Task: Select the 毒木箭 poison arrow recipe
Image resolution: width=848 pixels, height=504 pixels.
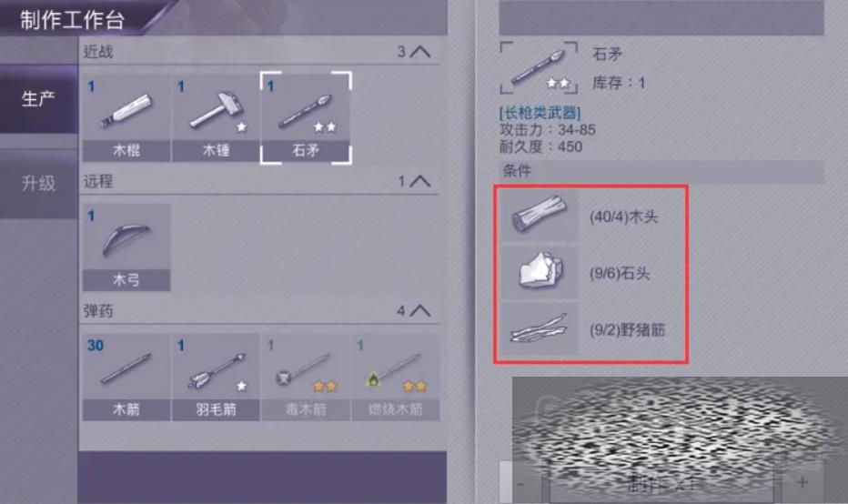Action: [306, 377]
